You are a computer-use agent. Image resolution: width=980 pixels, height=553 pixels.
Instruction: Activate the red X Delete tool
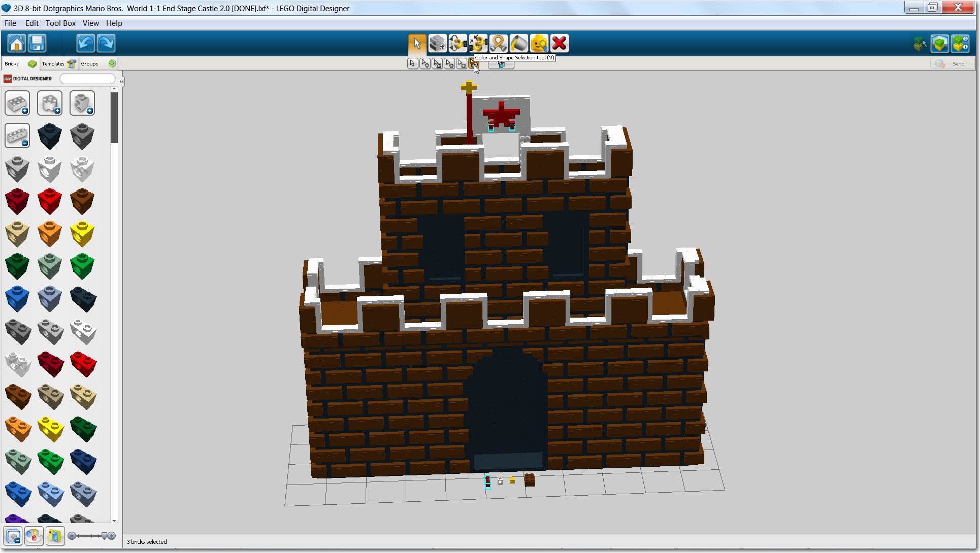559,44
